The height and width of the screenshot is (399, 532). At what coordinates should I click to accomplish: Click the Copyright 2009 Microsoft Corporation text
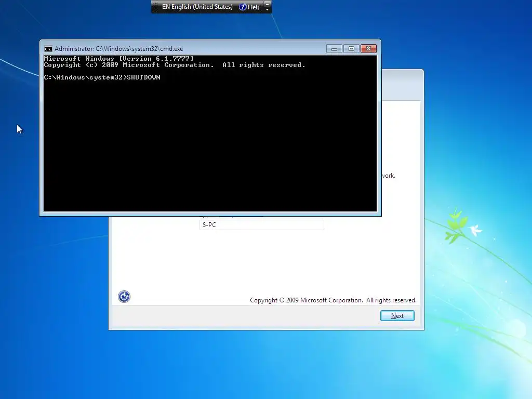click(x=333, y=300)
